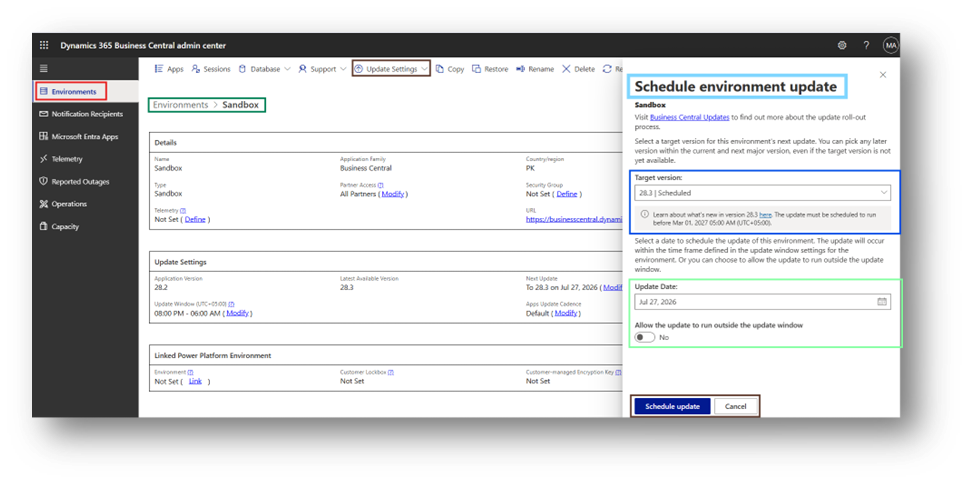Click Sandbox in the breadcrumb
Screen dimensions: 968x483
tap(241, 105)
